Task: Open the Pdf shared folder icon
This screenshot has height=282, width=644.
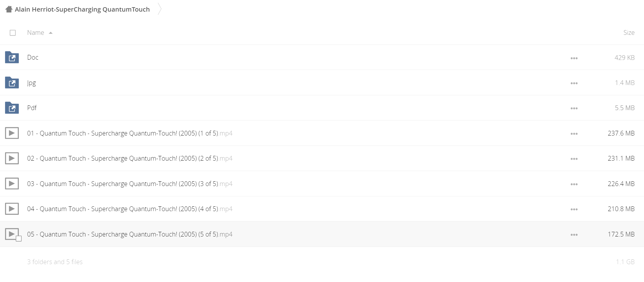Action: click(12, 108)
